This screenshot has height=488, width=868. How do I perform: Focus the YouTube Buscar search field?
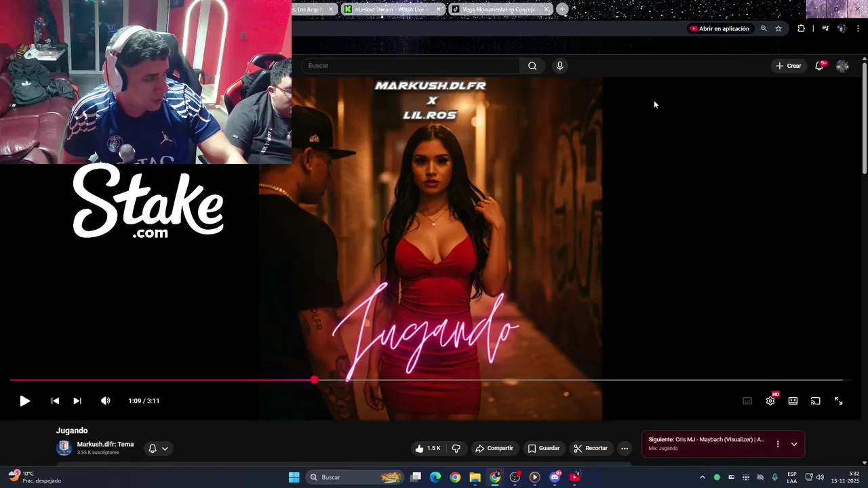point(410,66)
